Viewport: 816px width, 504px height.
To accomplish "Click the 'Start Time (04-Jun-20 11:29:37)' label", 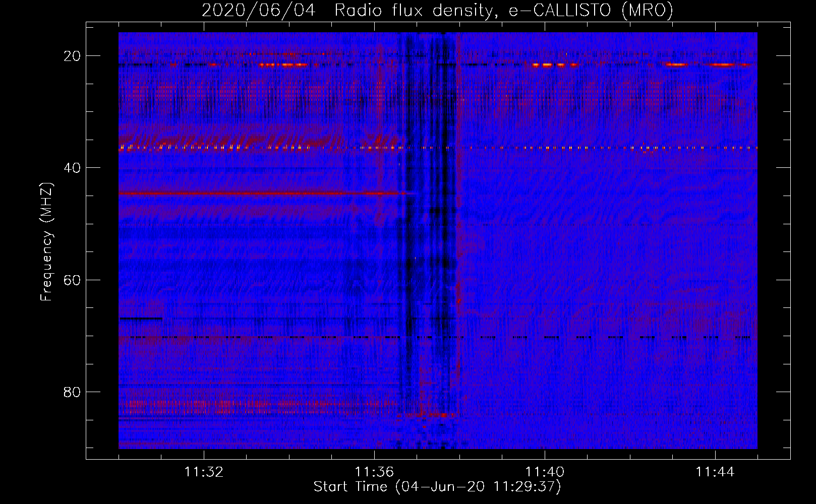I will click(x=437, y=487).
